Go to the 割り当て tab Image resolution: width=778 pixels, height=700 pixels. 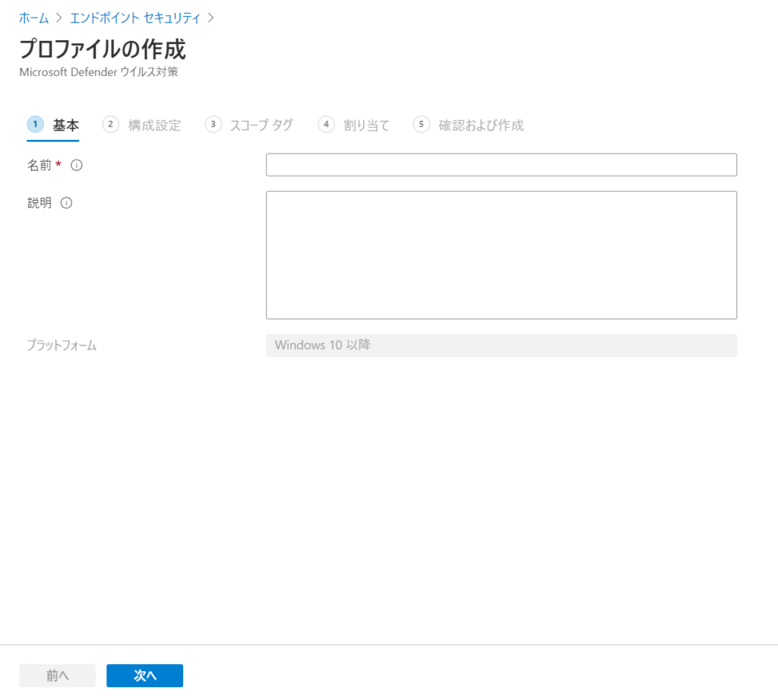pos(354,125)
